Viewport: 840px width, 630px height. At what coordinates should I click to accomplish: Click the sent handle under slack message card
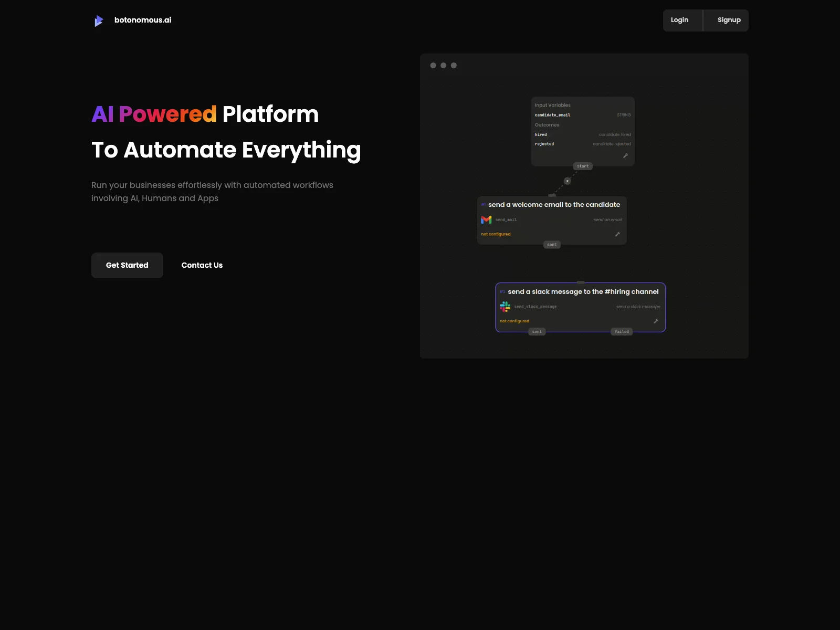537,332
